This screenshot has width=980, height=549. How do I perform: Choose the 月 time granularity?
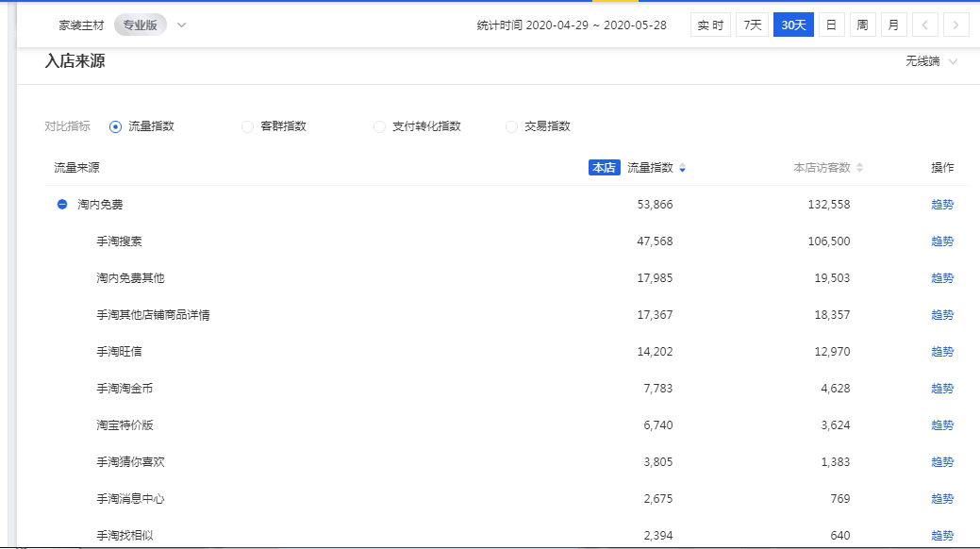point(893,25)
